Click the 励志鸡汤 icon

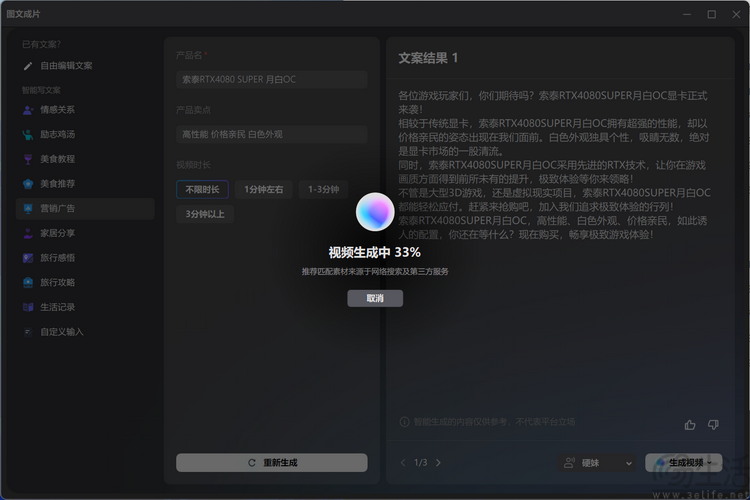coord(28,135)
